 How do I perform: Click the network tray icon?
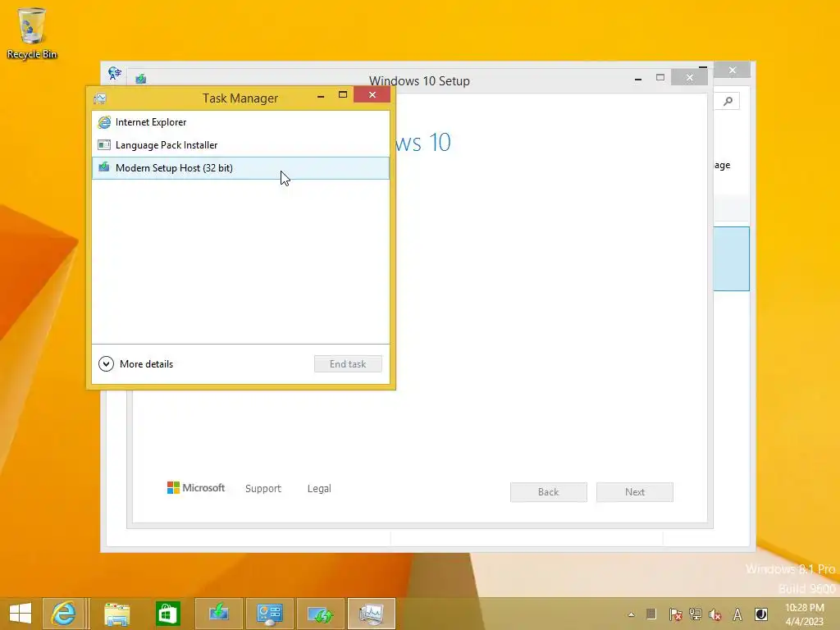(696, 614)
